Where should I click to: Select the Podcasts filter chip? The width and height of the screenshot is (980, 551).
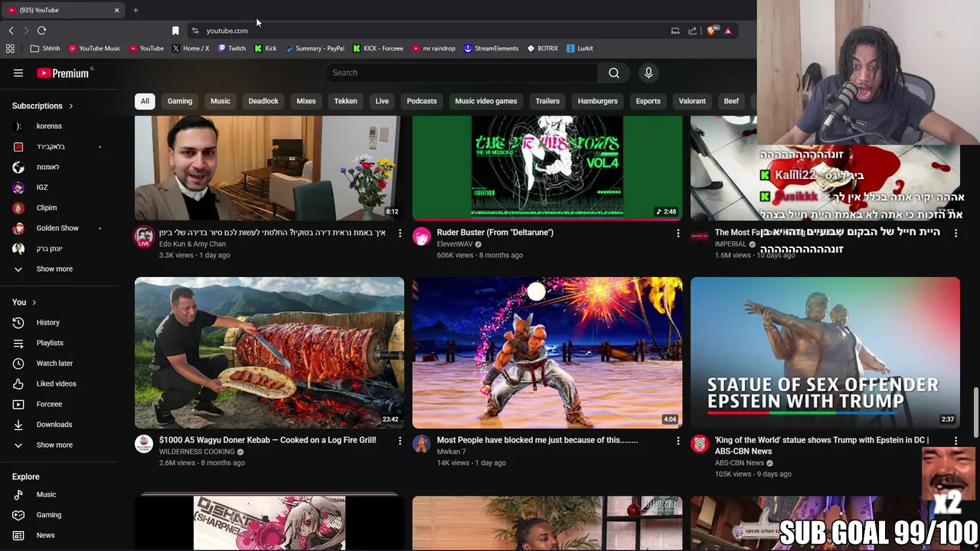point(422,101)
